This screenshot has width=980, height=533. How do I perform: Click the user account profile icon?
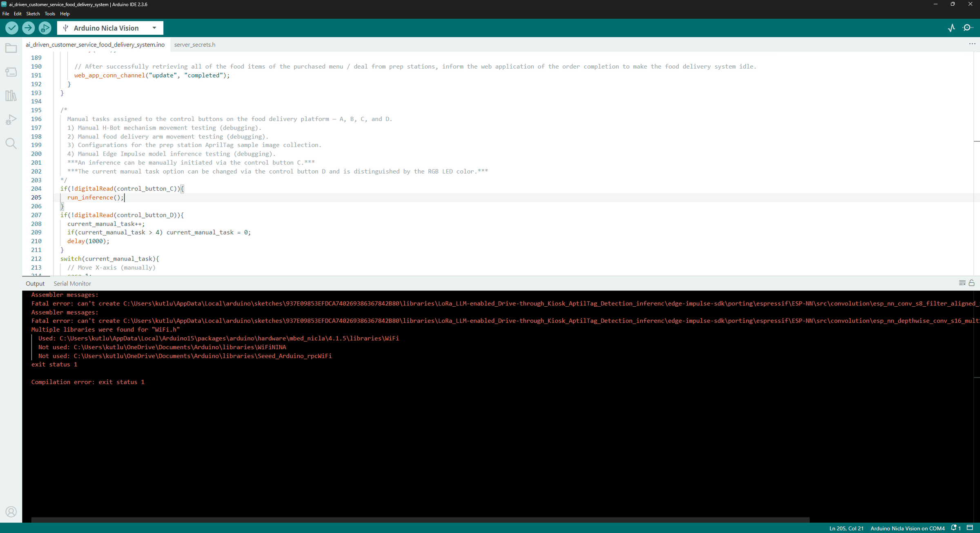pyautogui.click(x=11, y=512)
